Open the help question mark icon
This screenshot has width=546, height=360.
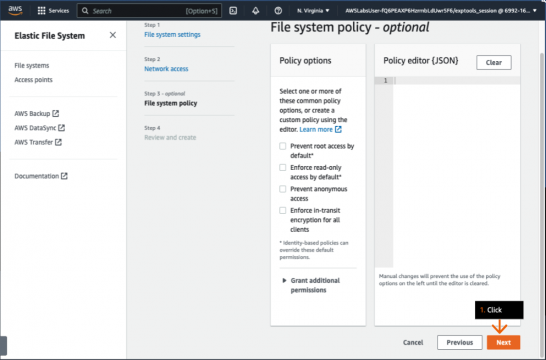click(x=278, y=11)
